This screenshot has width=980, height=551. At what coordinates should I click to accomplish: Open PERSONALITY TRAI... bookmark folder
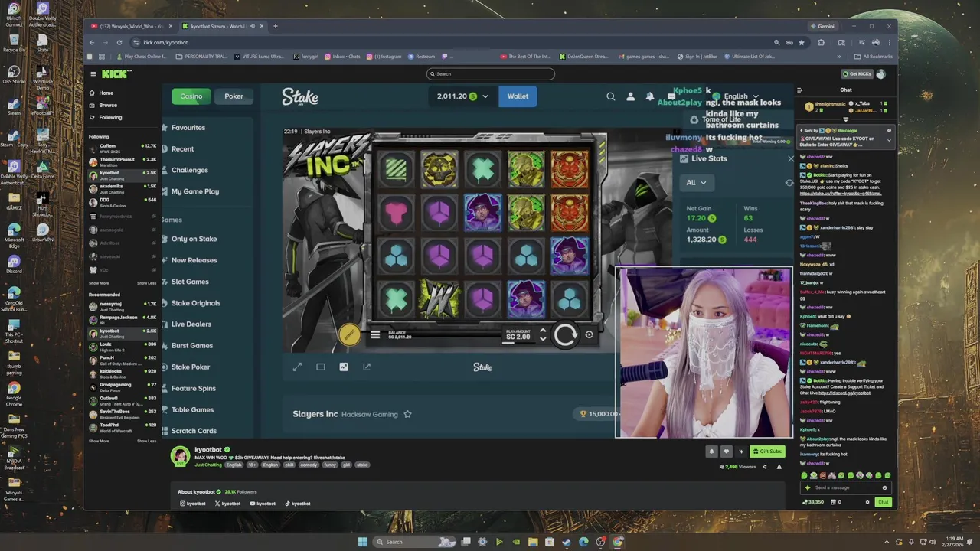click(201, 56)
